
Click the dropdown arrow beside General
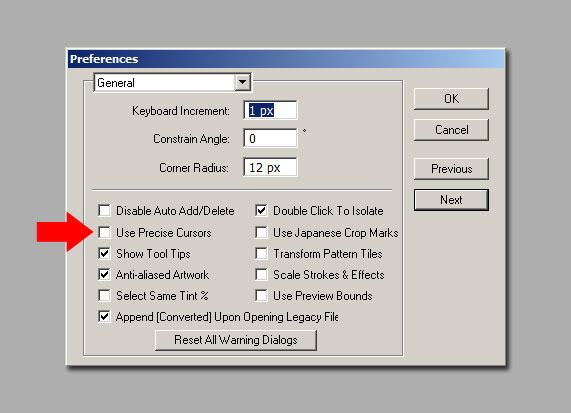tap(243, 83)
